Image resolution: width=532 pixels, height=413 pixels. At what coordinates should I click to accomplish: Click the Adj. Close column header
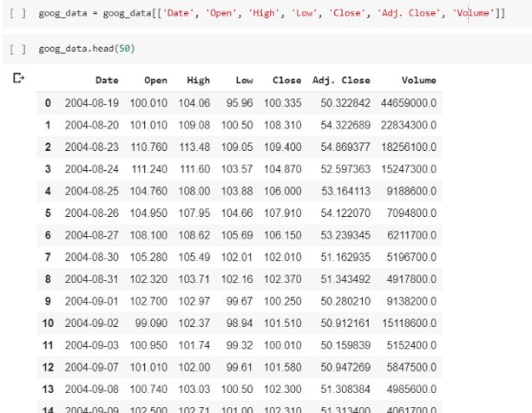[x=341, y=81]
